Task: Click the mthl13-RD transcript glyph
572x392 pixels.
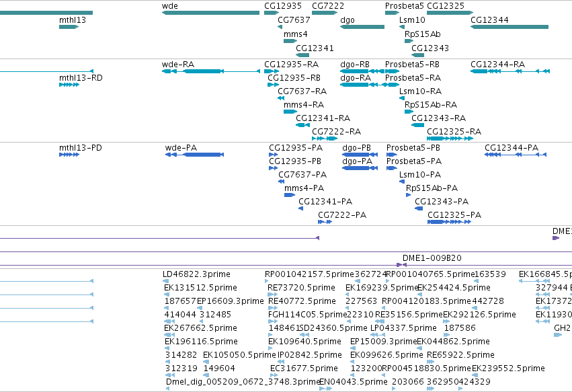Action: [69, 85]
